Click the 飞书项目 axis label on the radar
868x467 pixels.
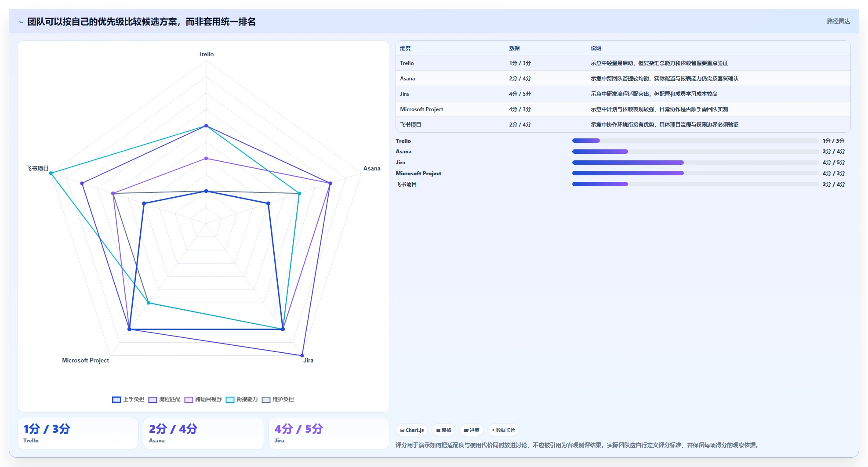[37, 168]
